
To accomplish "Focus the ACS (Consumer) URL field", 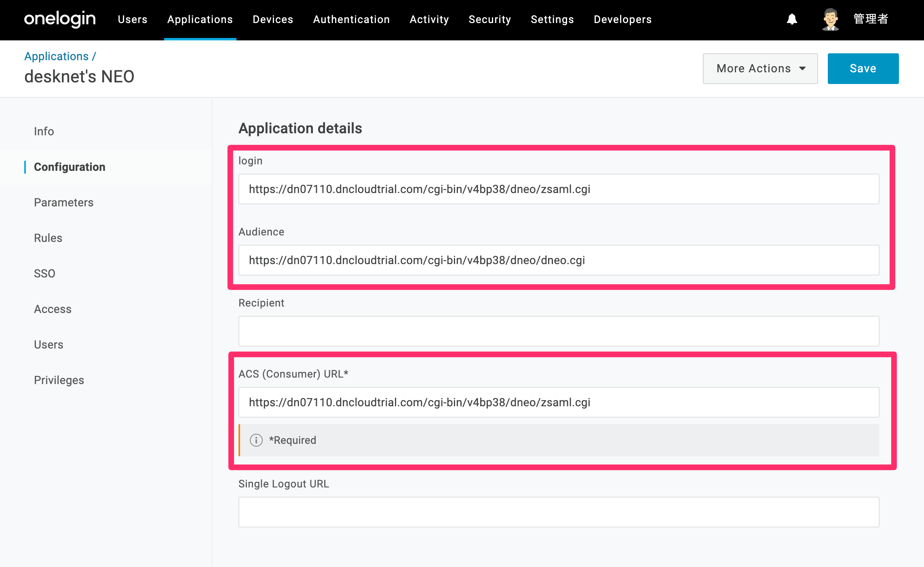I will (559, 402).
